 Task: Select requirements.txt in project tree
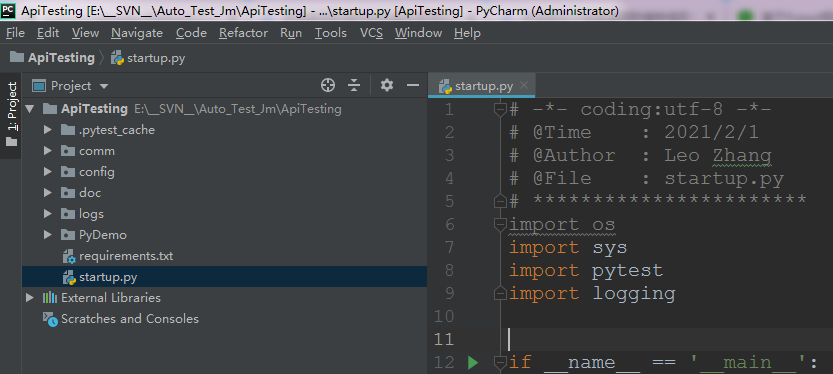pyautogui.click(x=126, y=256)
